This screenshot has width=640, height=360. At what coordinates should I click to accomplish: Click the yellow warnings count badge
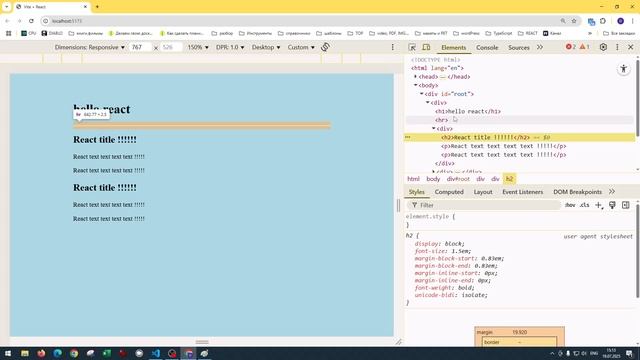click(584, 47)
